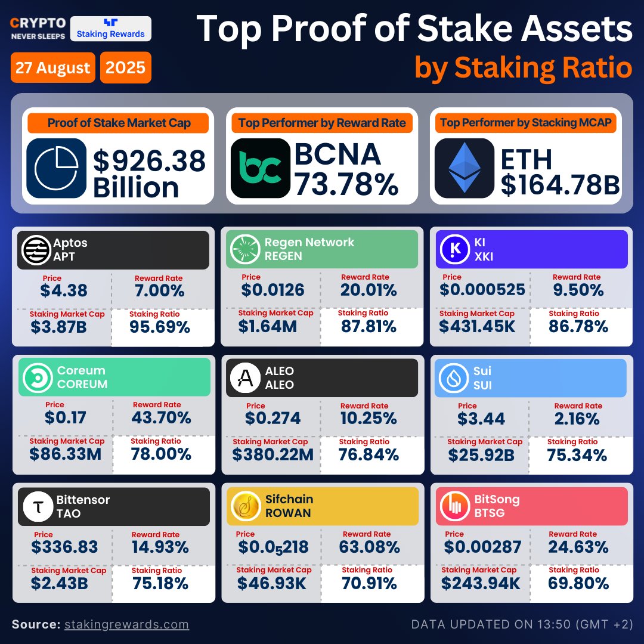The height and width of the screenshot is (644, 644).
Task: Click the BitSong BTSG logo icon
Action: [454, 506]
